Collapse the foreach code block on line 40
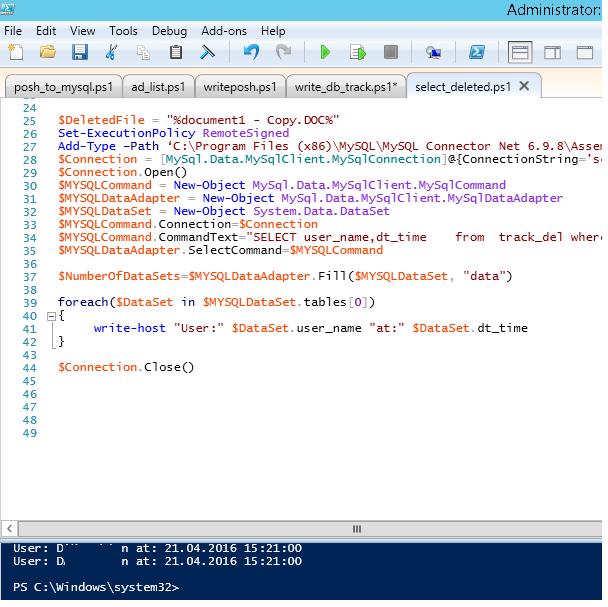 coord(51,316)
